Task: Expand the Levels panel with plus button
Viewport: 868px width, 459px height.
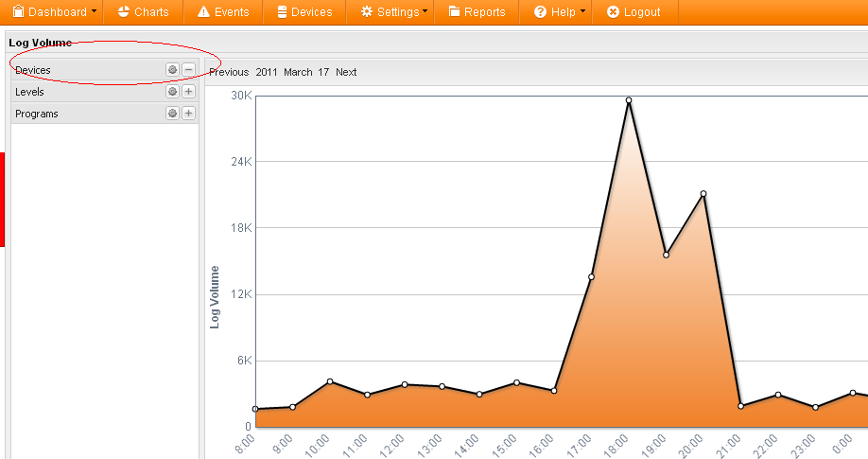Action: (x=188, y=92)
